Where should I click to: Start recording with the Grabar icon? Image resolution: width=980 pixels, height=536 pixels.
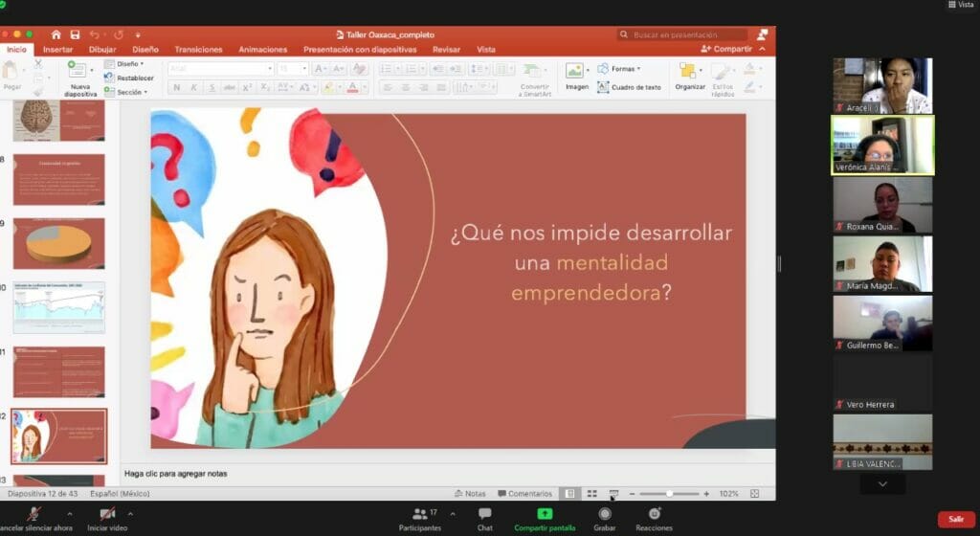(605, 514)
